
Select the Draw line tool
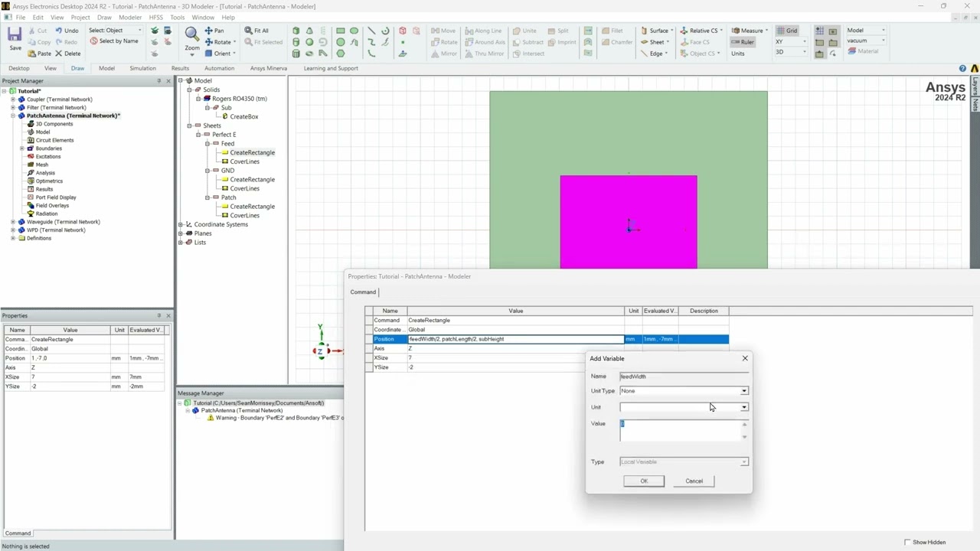371,31
